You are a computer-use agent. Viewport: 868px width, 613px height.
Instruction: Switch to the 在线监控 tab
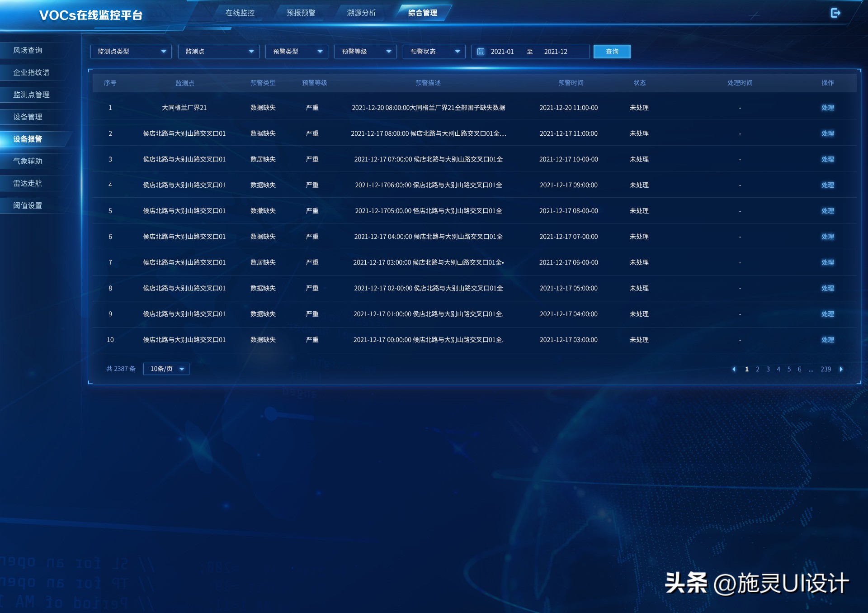(240, 13)
